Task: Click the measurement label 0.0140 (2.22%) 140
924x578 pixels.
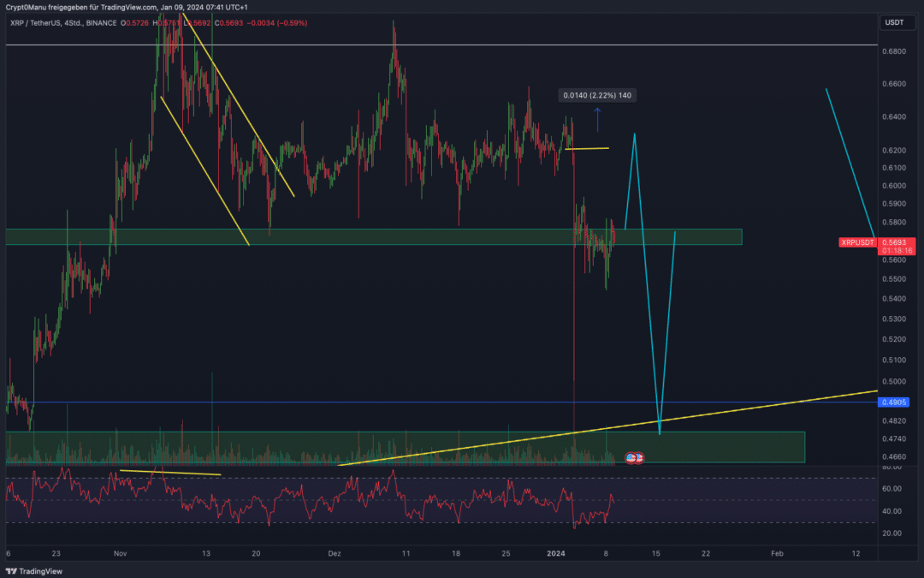Action: (597, 95)
